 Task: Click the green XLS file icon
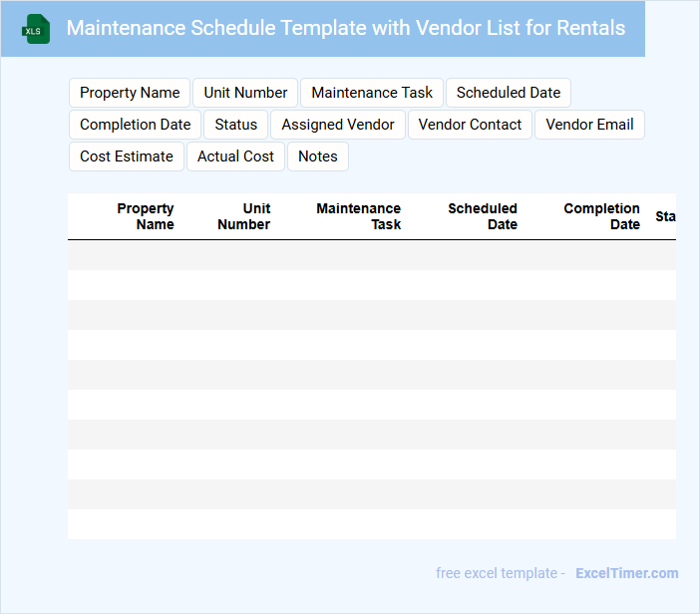point(36,29)
